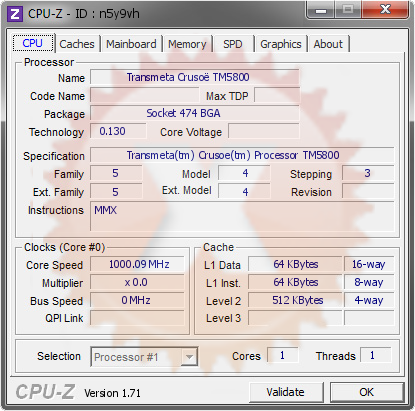Click the Level 2 512 KBytes value
The image size is (415, 411).
pos(295,300)
